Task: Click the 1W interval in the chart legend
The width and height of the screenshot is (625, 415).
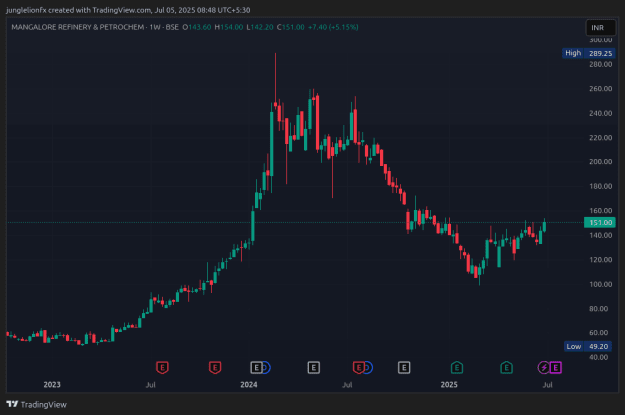Action: pos(155,27)
